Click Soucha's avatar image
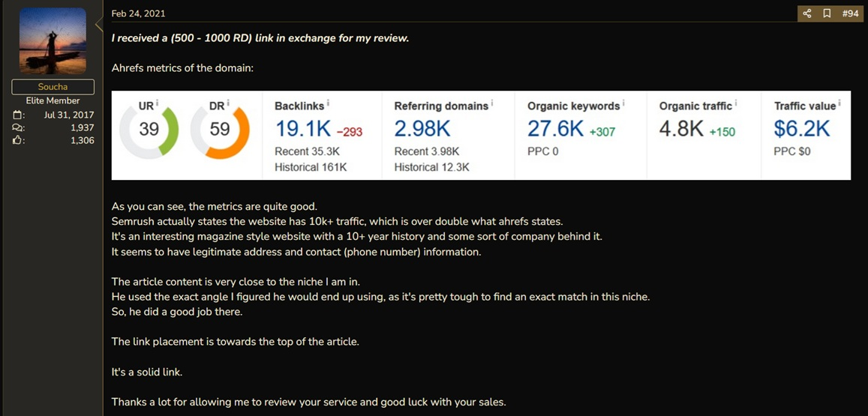 pyautogui.click(x=53, y=41)
